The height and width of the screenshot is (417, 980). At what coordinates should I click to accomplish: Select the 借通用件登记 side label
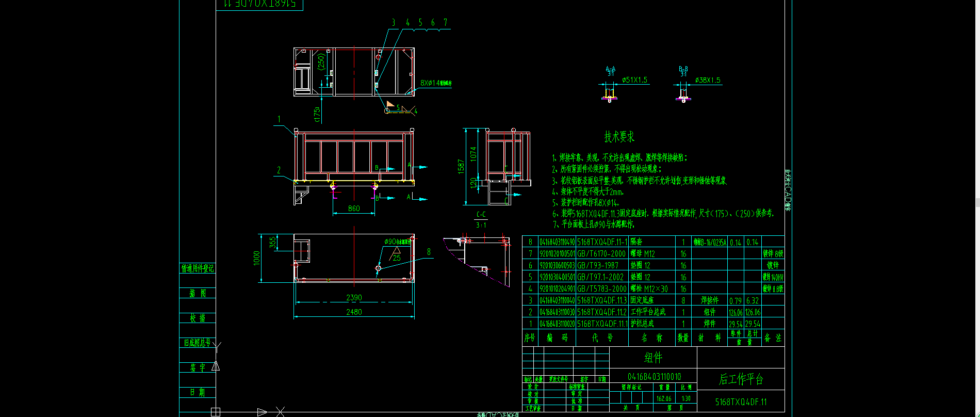[x=197, y=268]
